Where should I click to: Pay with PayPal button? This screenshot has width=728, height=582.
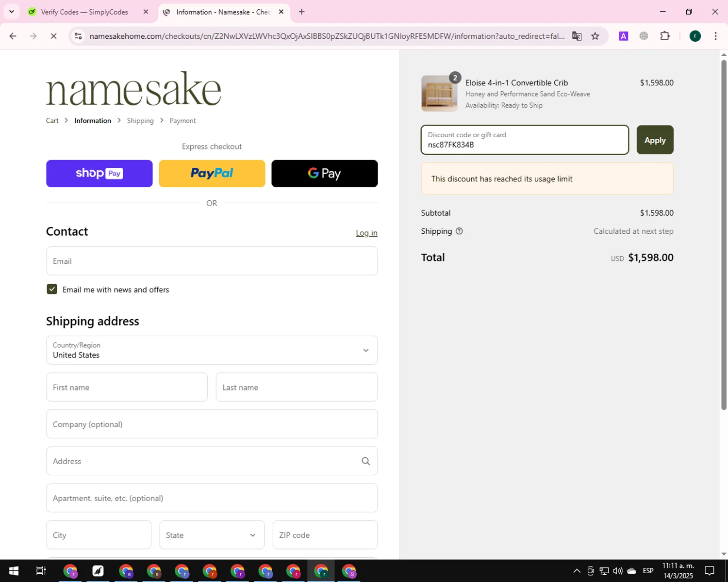(x=212, y=174)
